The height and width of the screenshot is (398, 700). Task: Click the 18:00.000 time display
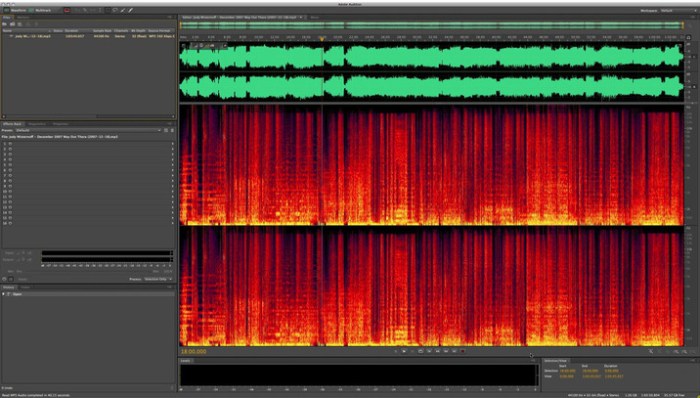(x=193, y=352)
